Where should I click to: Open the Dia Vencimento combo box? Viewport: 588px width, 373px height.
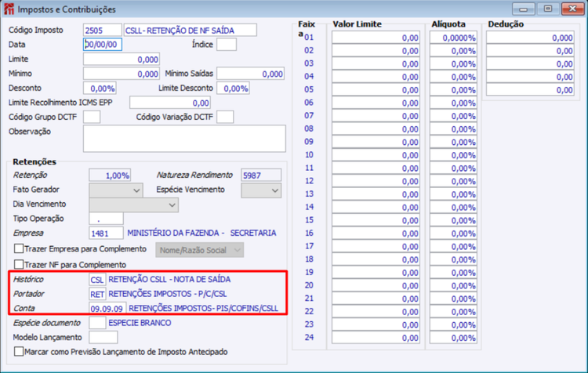[133, 205]
